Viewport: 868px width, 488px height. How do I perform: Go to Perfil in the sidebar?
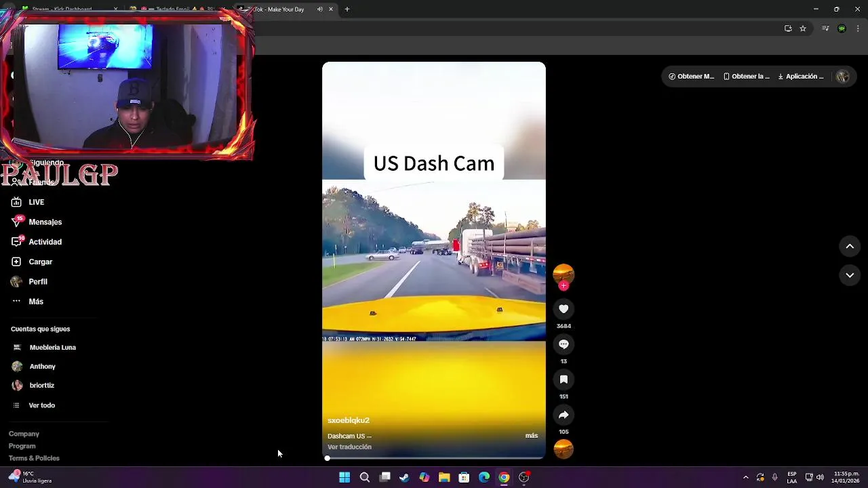[29, 281]
